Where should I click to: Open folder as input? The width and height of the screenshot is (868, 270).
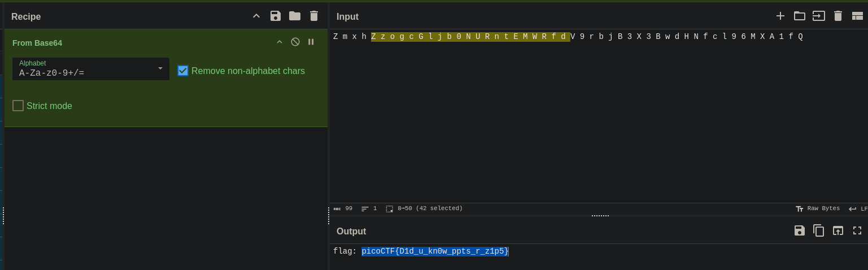click(x=800, y=16)
